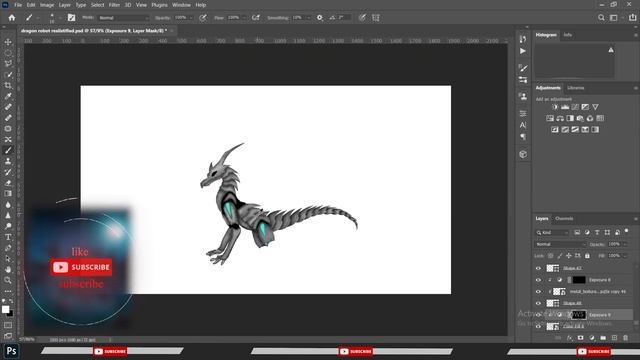Hide the Exposure 8 layer
This screenshot has width=640, height=360.
pos(538,280)
